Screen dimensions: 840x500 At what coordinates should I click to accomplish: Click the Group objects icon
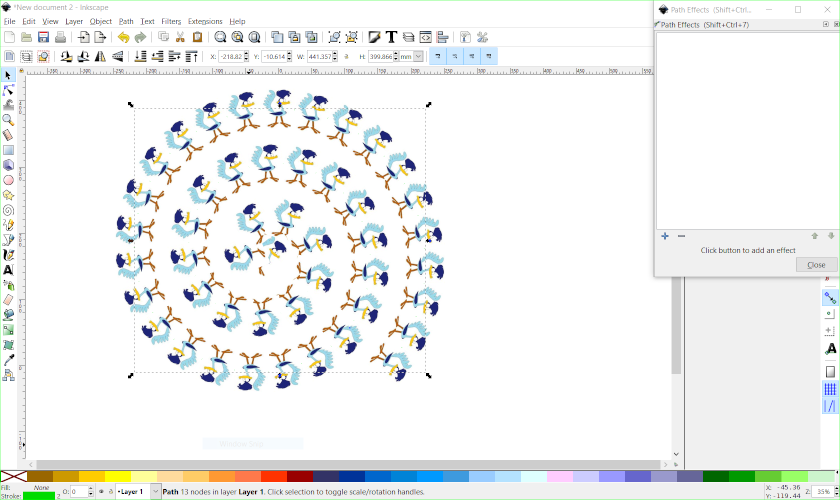click(x=334, y=37)
